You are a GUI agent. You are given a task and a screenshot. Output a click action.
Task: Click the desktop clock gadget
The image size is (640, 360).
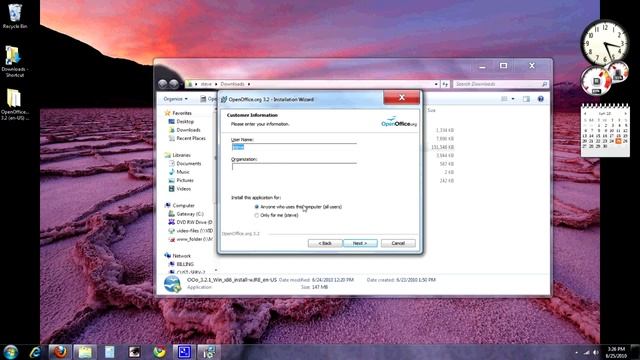coord(605,44)
